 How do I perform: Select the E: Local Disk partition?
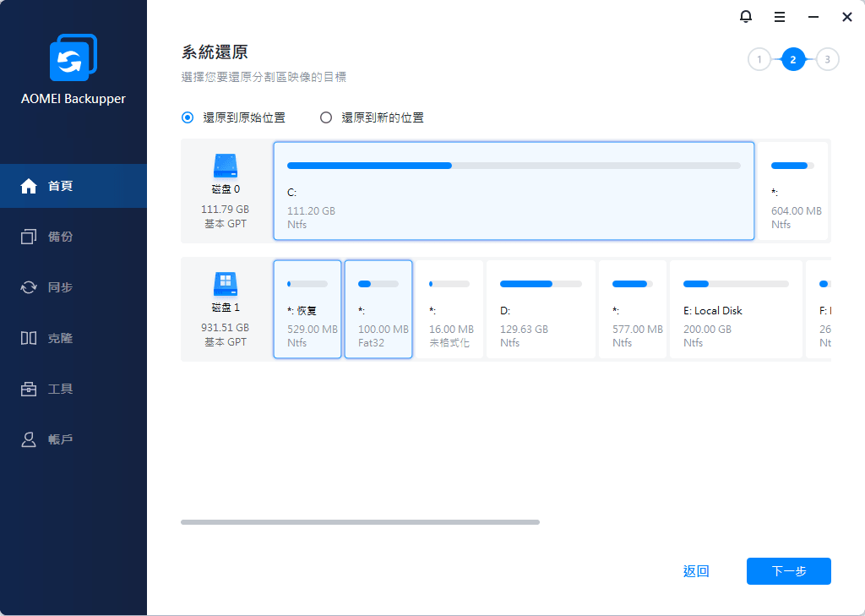(736, 309)
